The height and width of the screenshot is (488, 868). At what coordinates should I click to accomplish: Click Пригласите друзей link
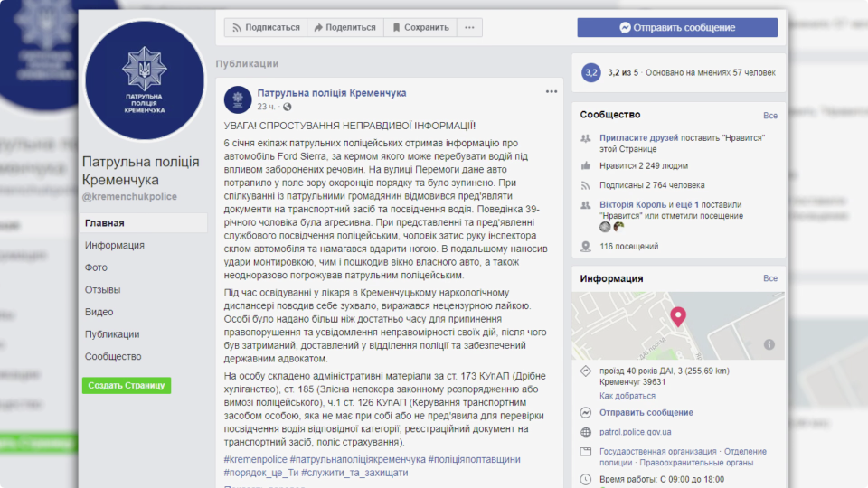638,137
